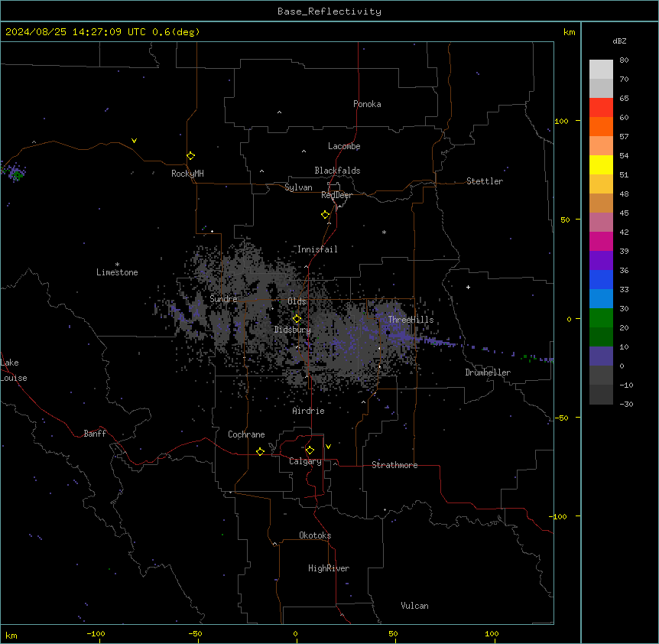Click the 80 value in dBZ legend
Screen dimensions: 659x644
[x=624, y=60]
